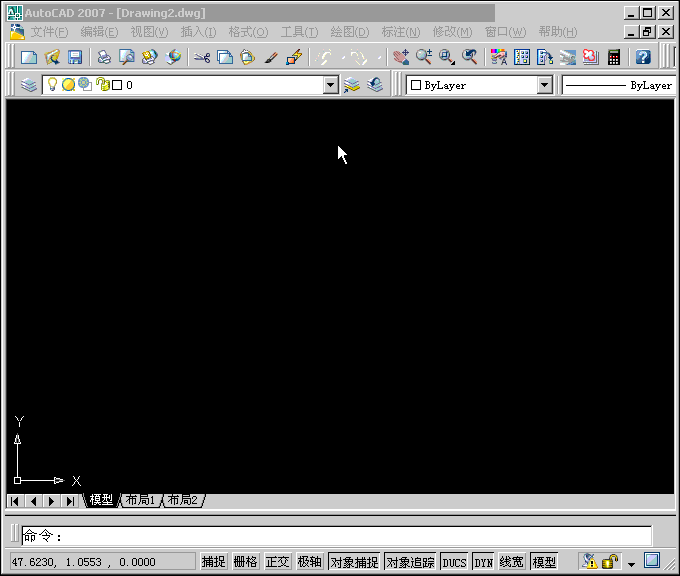Click the Block Editor lightning icon
This screenshot has width=680, height=576.
(294, 57)
